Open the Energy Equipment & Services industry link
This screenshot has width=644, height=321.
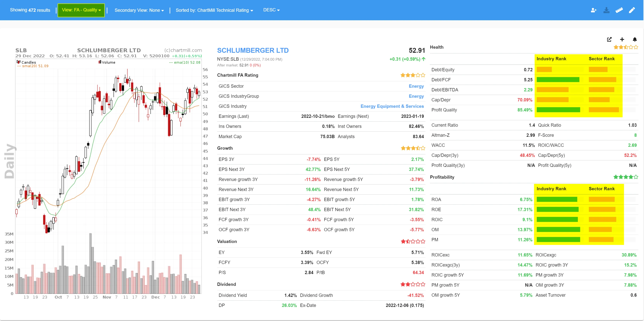392,106
